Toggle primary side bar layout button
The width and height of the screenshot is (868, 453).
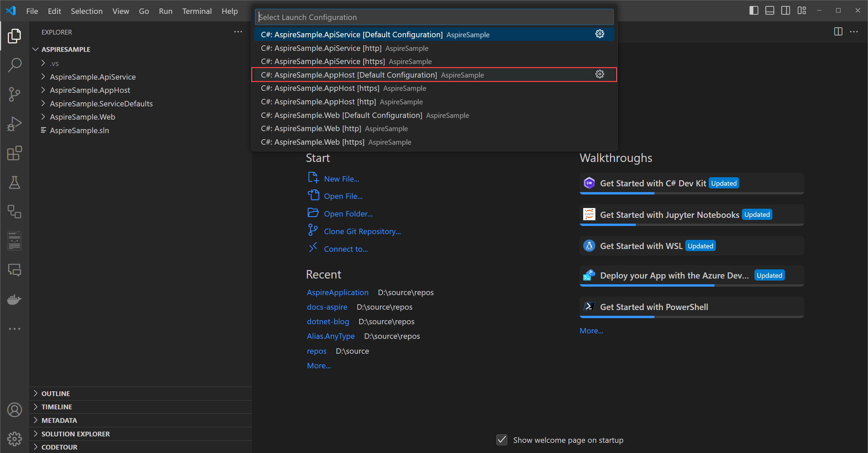753,11
